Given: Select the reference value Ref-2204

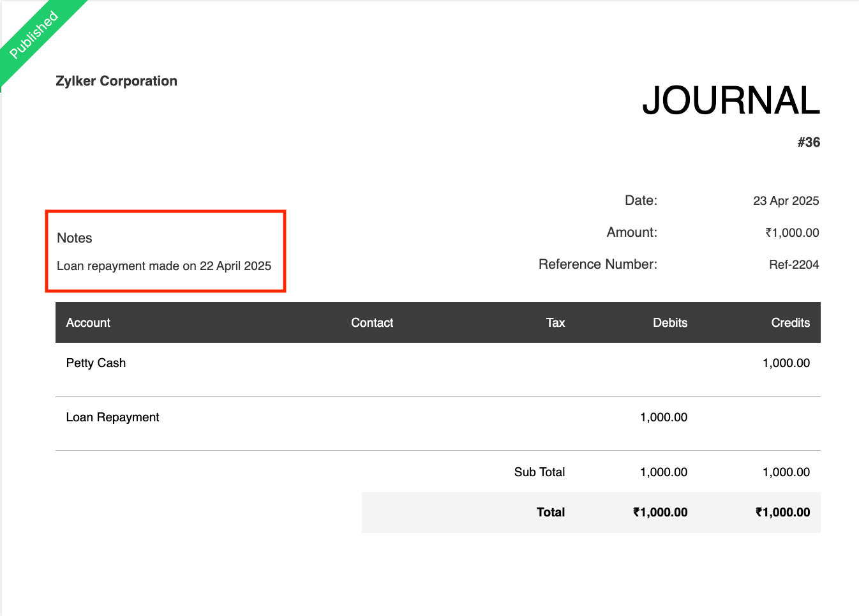Looking at the screenshot, I should pyautogui.click(x=794, y=264).
